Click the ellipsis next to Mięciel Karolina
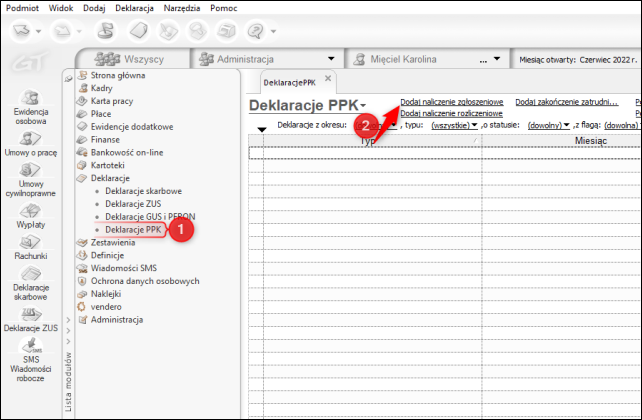This screenshot has height=420, width=642. [483, 60]
